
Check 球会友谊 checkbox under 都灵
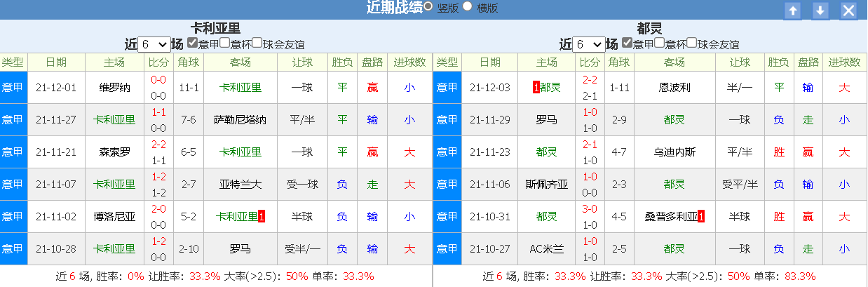(x=691, y=43)
